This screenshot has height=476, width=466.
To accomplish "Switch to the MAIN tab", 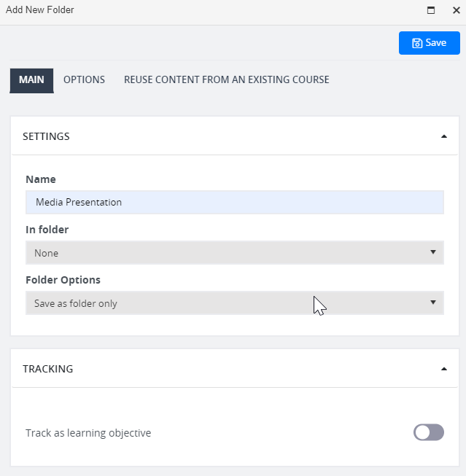I will click(x=31, y=80).
